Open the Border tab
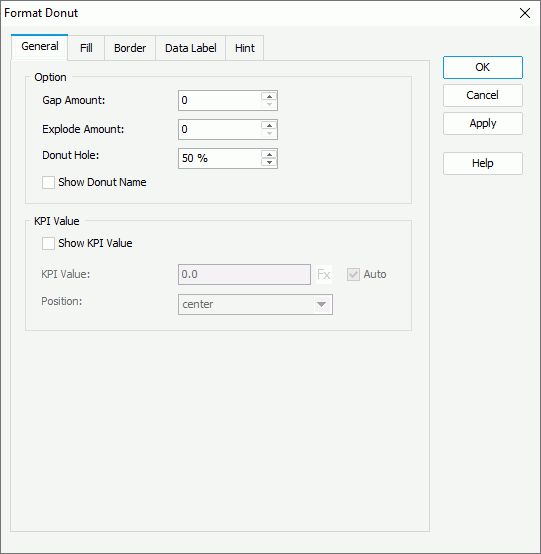541x554 pixels. pyautogui.click(x=130, y=48)
